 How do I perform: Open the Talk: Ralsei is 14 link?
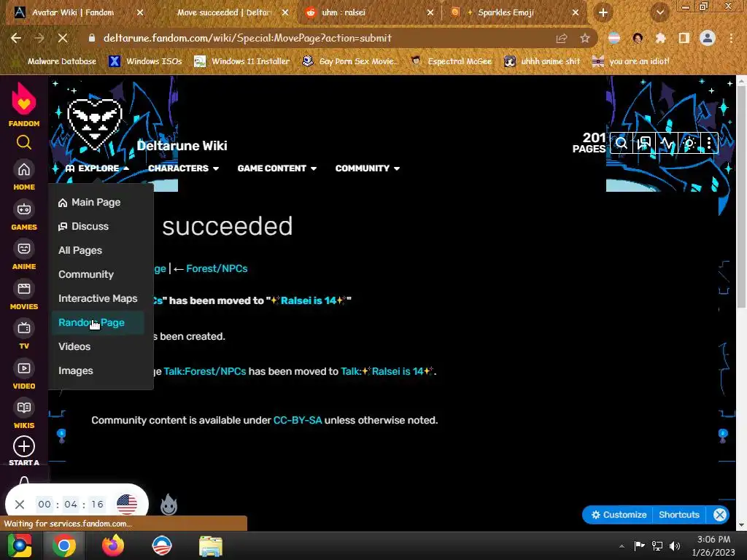[387, 371]
